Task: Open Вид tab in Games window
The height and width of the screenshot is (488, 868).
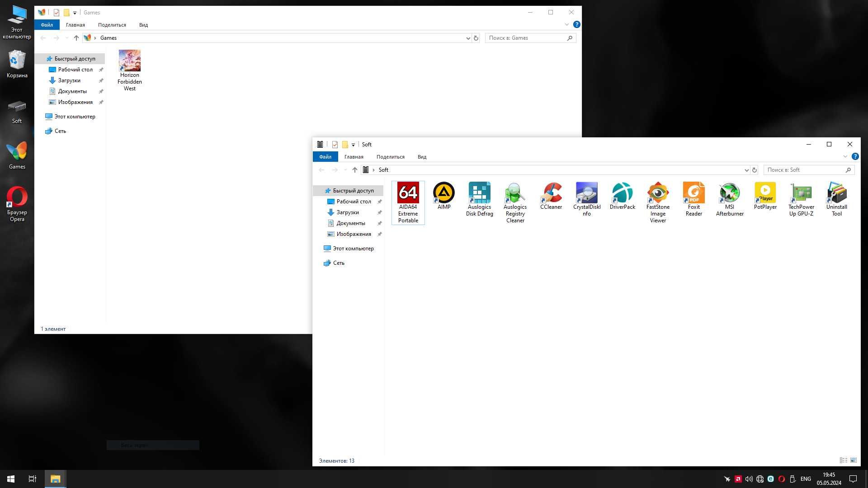Action: click(x=143, y=25)
